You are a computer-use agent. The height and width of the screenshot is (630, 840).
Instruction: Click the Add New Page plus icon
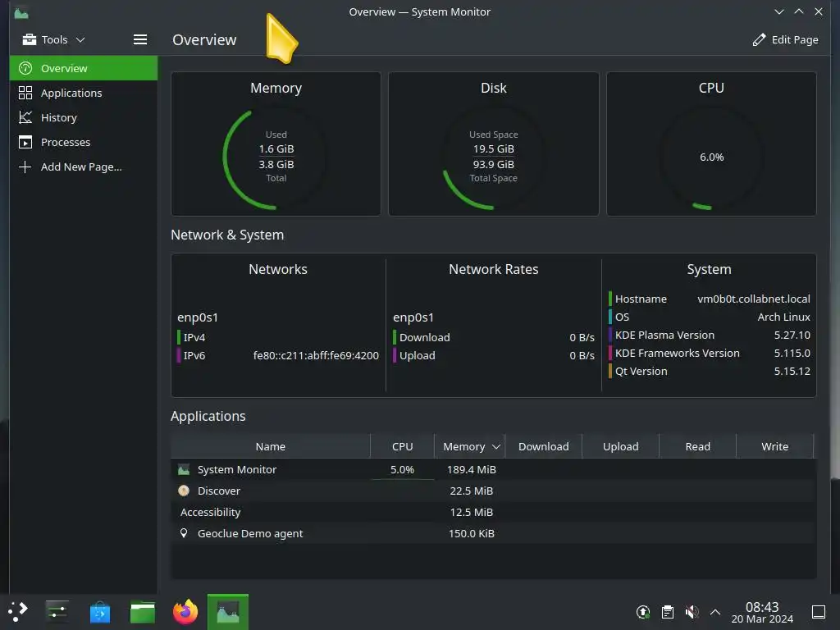coord(25,167)
